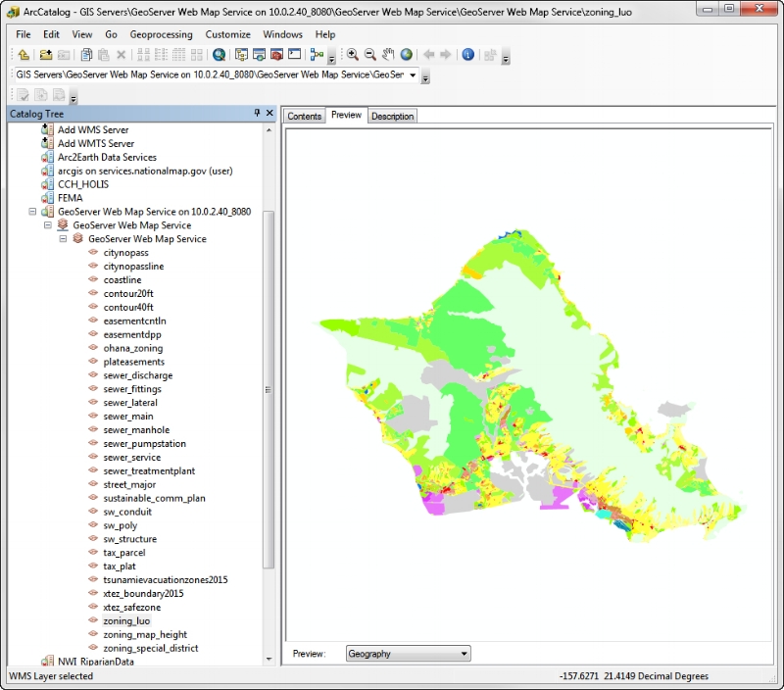Screen dimensions: 784x690
Task: Copy the selected catalog item
Action: point(86,55)
